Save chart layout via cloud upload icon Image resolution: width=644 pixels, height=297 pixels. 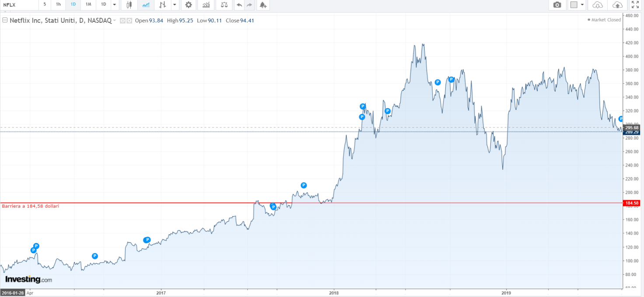(617, 5)
